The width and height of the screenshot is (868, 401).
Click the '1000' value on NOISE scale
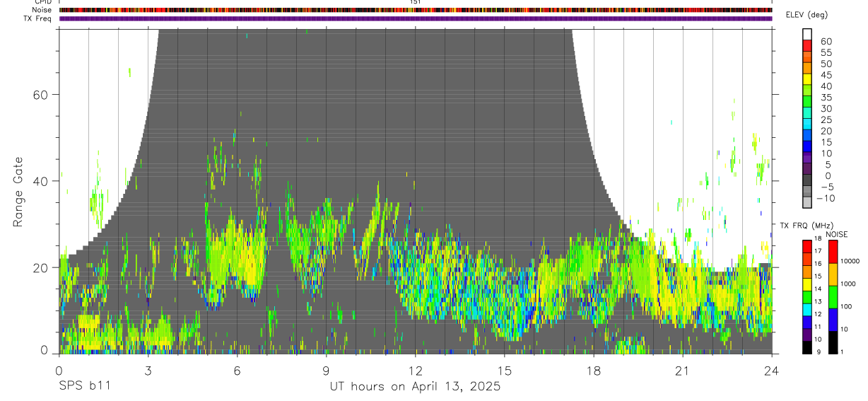pyautogui.click(x=849, y=284)
